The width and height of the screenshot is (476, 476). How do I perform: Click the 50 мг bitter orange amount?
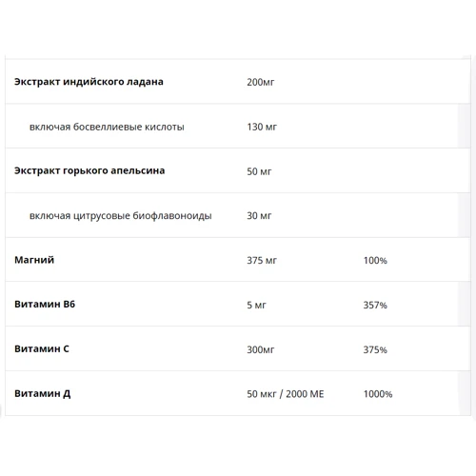(259, 171)
